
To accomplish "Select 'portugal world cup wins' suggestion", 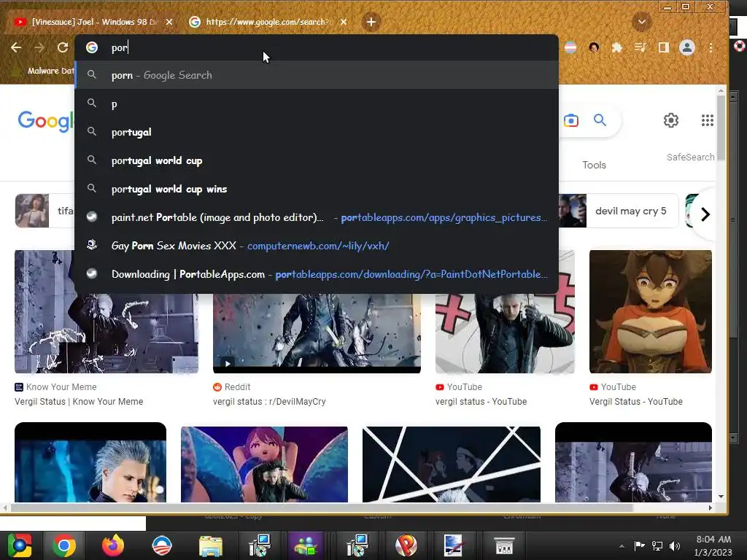I will pyautogui.click(x=317, y=189).
